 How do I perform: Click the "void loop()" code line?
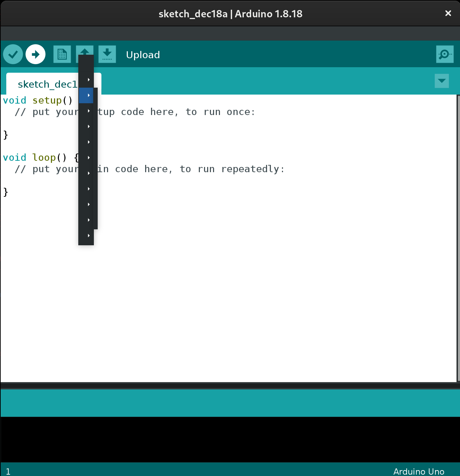click(41, 158)
